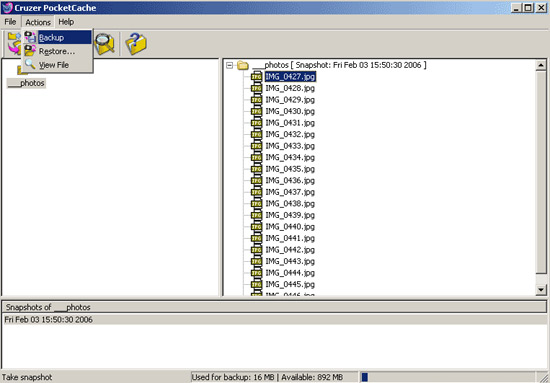The height and width of the screenshot is (383, 550).
Task: Click the Cruzer PocketCache title bar icon
Action: pos(7,7)
